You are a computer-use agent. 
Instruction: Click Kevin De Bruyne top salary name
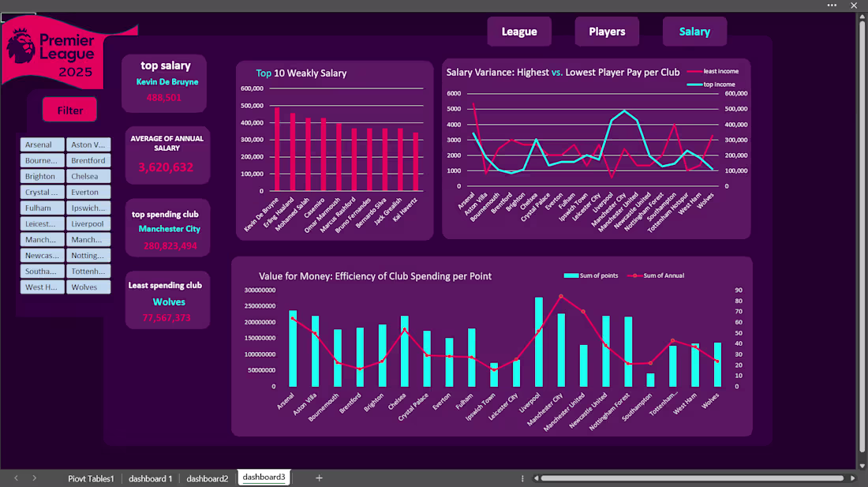pyautogui.click(x=167, y=82)
